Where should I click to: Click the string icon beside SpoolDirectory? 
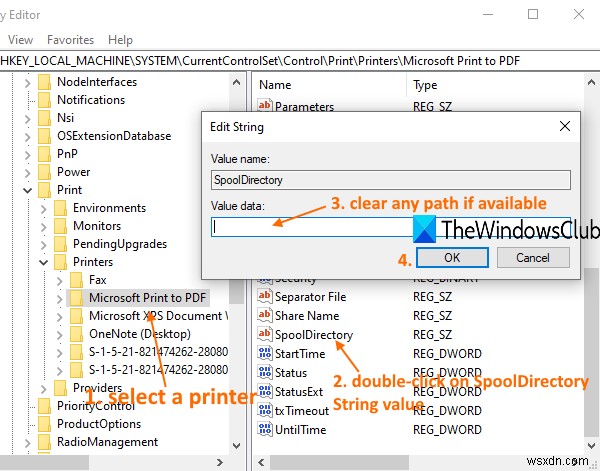[264, 334]
